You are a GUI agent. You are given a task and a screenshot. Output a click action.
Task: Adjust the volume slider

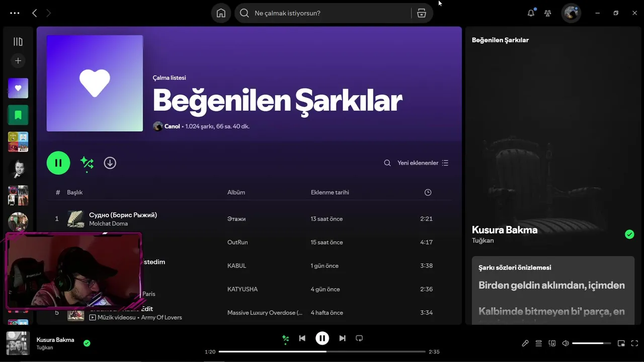592,343
